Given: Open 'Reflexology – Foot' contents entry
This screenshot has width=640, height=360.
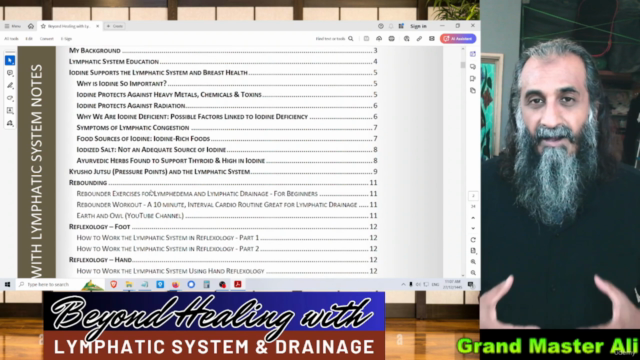Looking at the screenshot, I should [x=223, y=227].
